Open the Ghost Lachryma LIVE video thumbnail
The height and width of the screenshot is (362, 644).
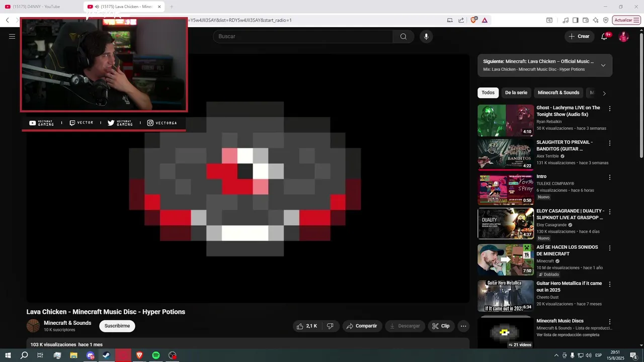(x=506, y=120)
